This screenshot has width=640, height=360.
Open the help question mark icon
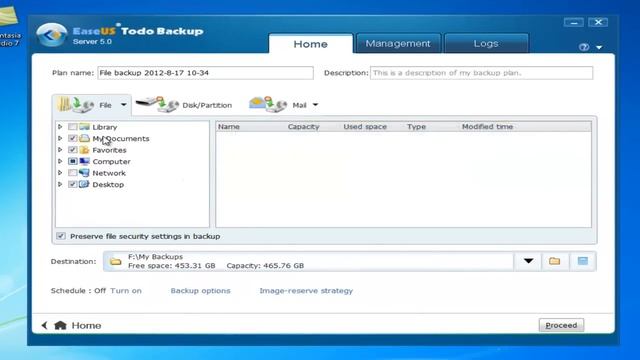point(584,47)
